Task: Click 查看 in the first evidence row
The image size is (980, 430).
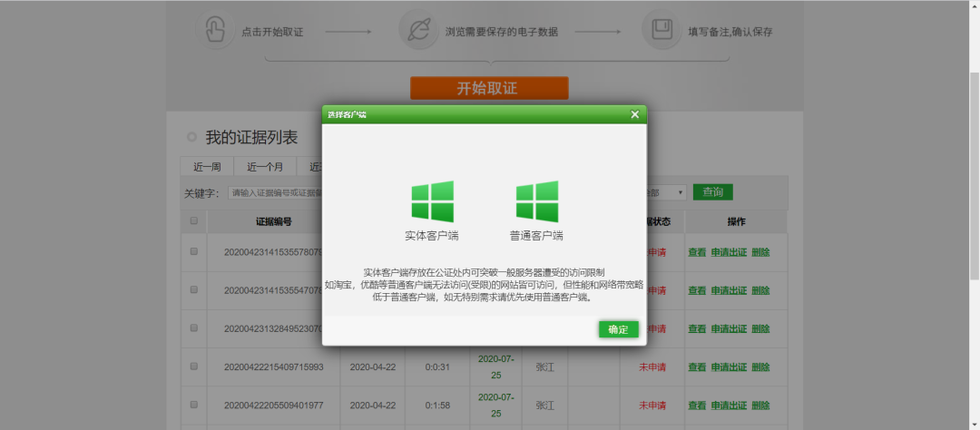Action: [x=697, y=252]
